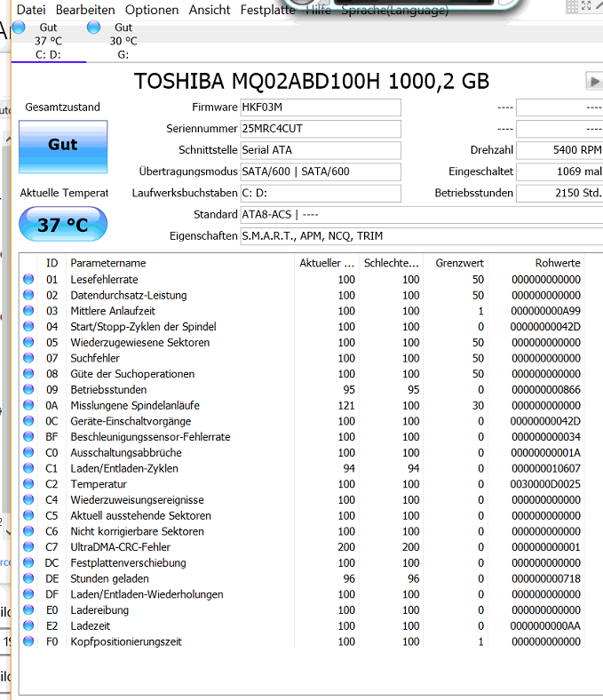Select the Ladezeit parameter name
The height and width of the screenshot is (700, 603).
point(91,626)
